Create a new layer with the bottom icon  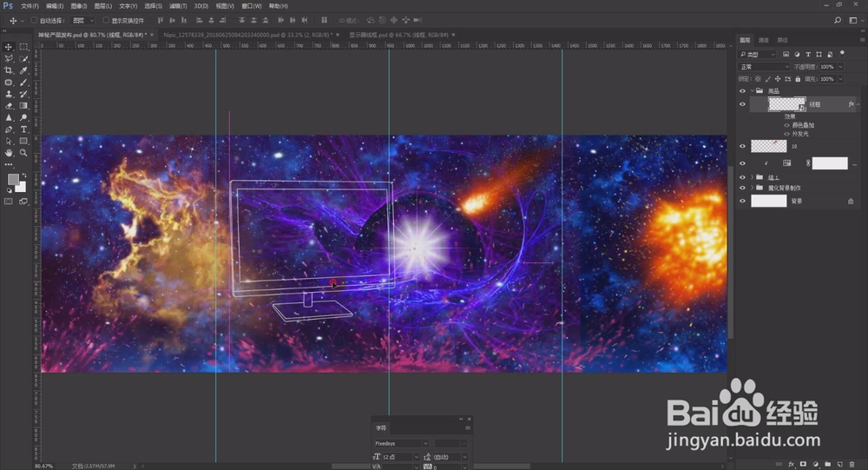[x=839, y=464]
